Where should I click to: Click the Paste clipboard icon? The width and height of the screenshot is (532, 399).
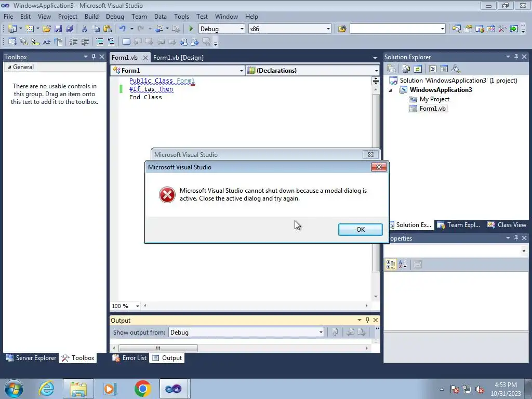[108, 29]
